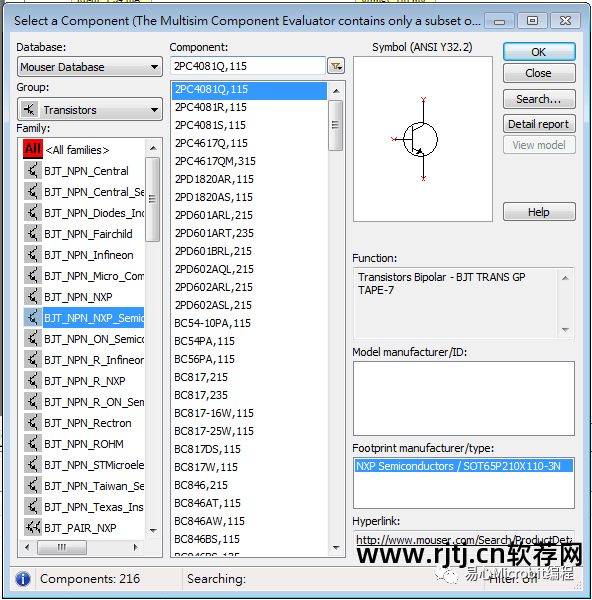Click the transistor symbol preview

coord(421,139)
